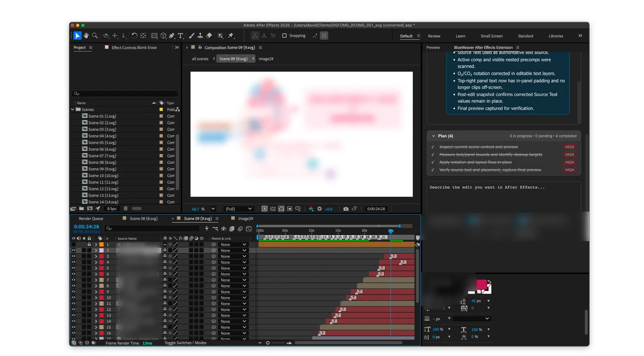Select the Selection arrow tool
This screenshot has width=644, height=356.
point(77,36)
